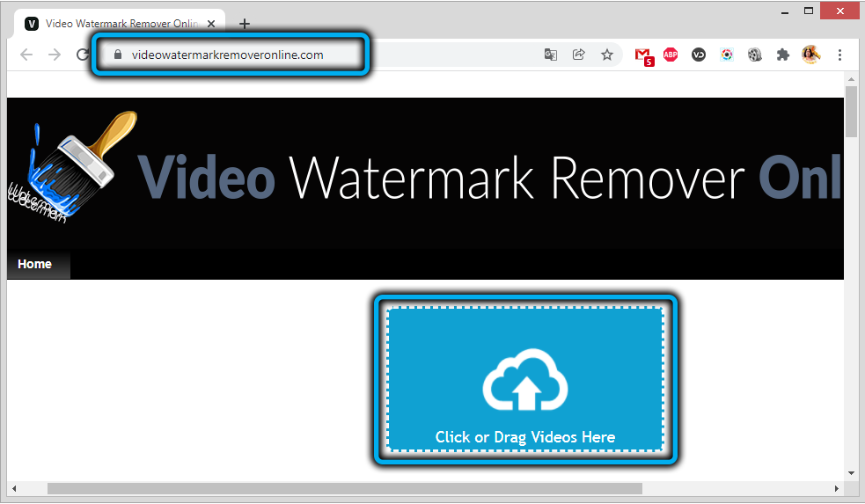Click the dark round VD extension icon
Image resolution: width=865 pixels, height=504 pixels.
699,55
